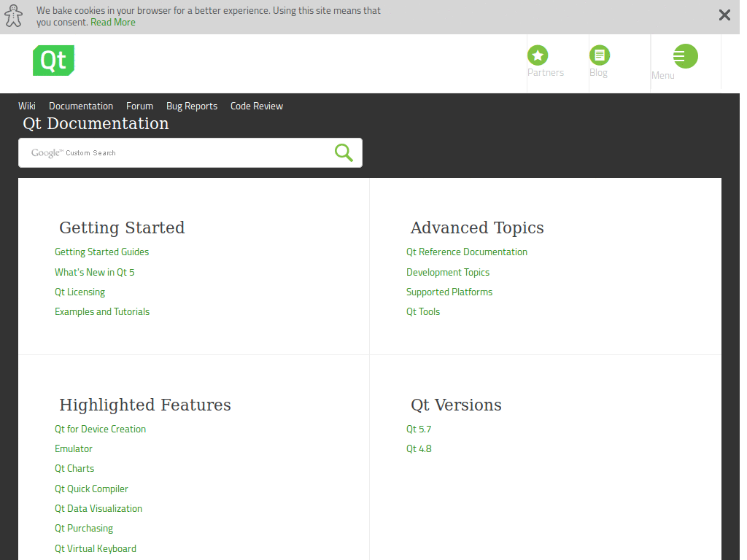Open the hamburger Menu
747x560 pixels.
684,55
